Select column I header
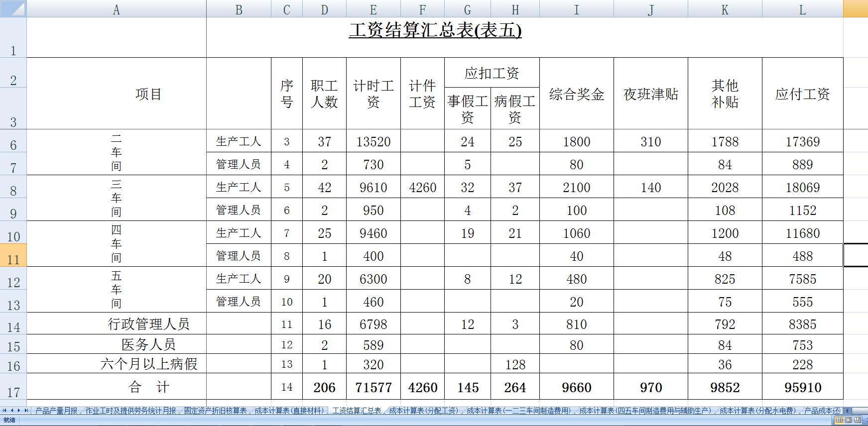 click(577, 9)
